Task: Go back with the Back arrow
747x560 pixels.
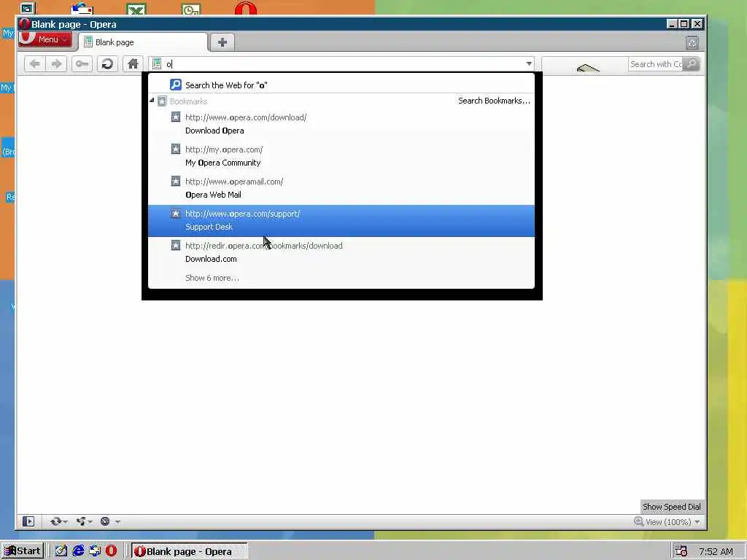Action: (35, 64)
